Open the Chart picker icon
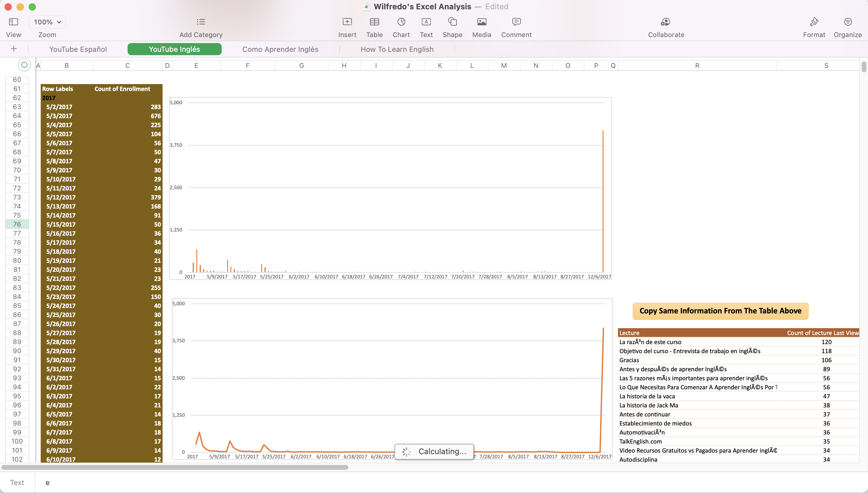The height and width of the screenshot is (493, 868). point(401,22)
